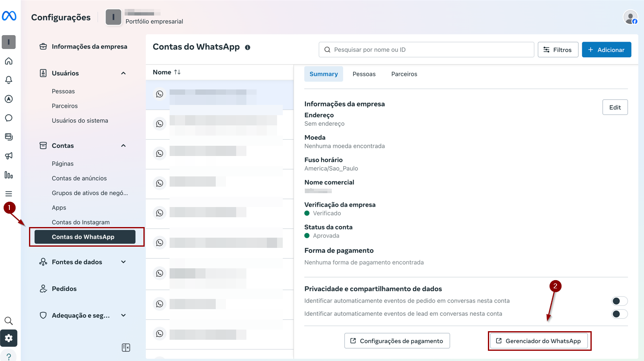
Task: Open the Home icon in left rail
Action: (9, 61)
